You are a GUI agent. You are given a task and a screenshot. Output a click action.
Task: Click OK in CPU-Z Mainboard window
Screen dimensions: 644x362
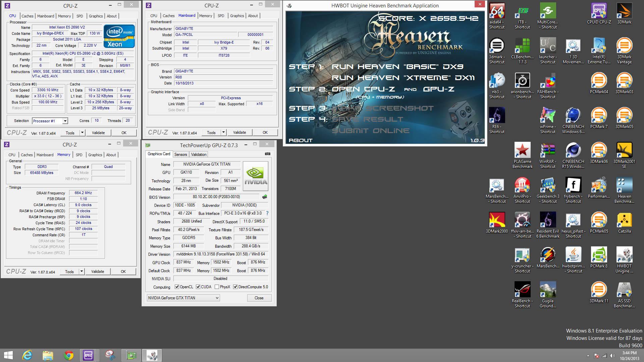click(265, 132)
